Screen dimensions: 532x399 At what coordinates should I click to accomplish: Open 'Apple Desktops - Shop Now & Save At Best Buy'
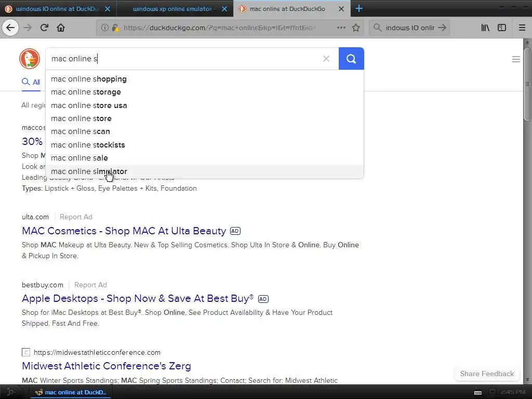pos(137,298)
